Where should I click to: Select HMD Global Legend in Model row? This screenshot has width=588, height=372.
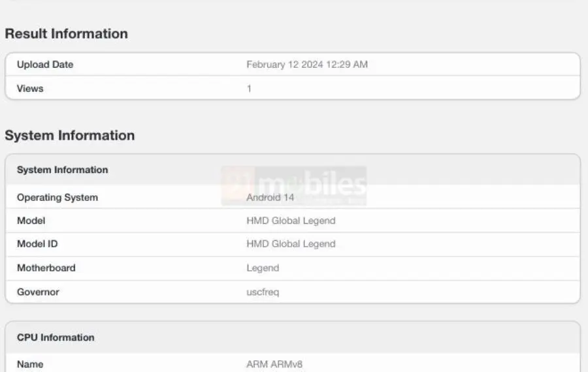(291, 221)
